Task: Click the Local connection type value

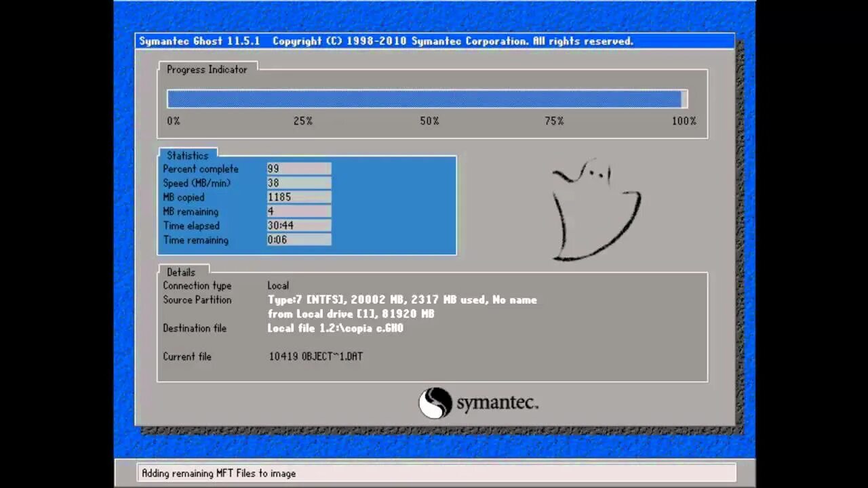Action: [278, 285]
